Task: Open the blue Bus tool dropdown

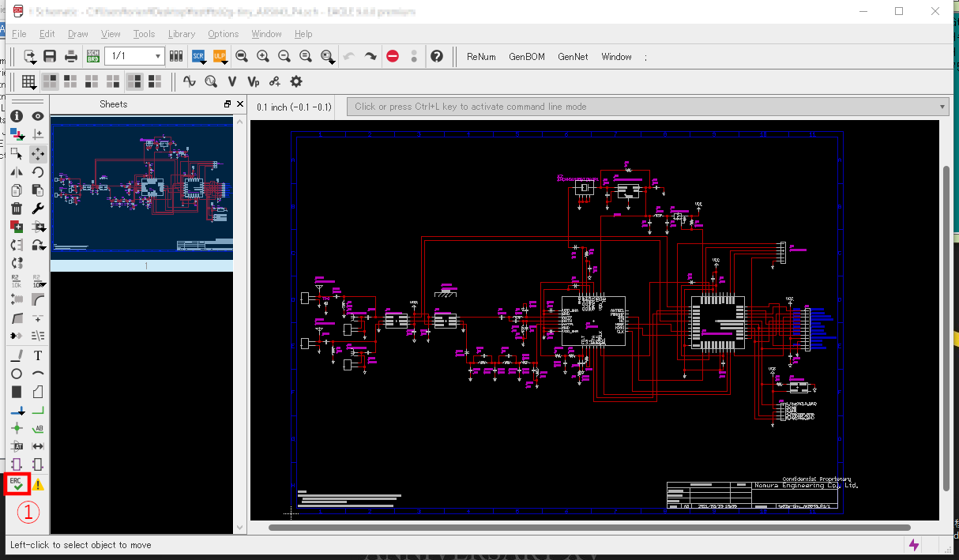Action: 17,410
